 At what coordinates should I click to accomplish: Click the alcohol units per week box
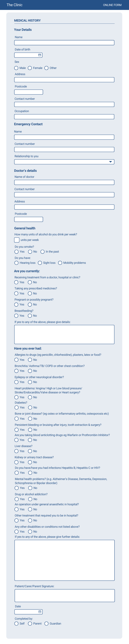(x=17, y=240)
